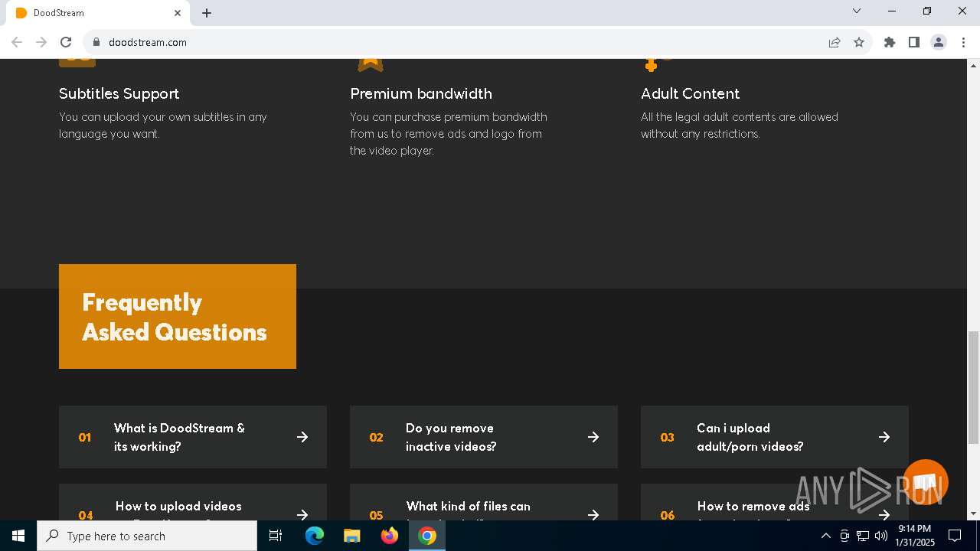Open the Extensions puzzle icon
Viewport: 980px width, 551px height.
(x=890, y=42)
